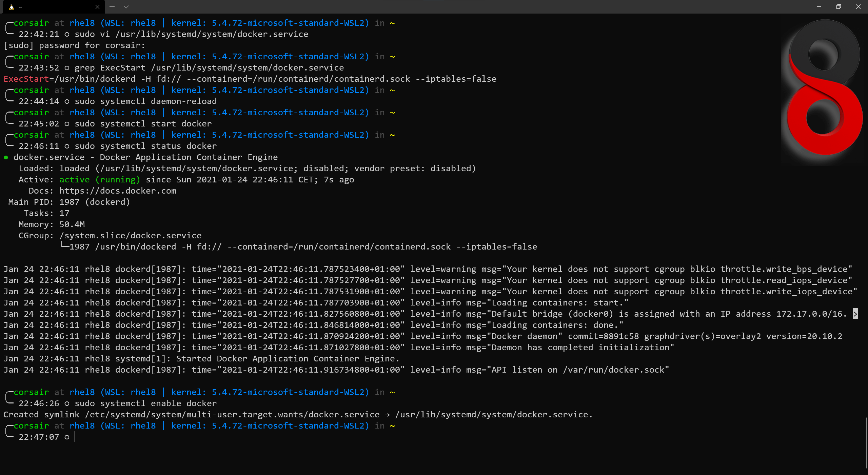The width and height of the screenshot is (868, 475).
Task: Close the tilde tab with its X
Action: (97, 7)
